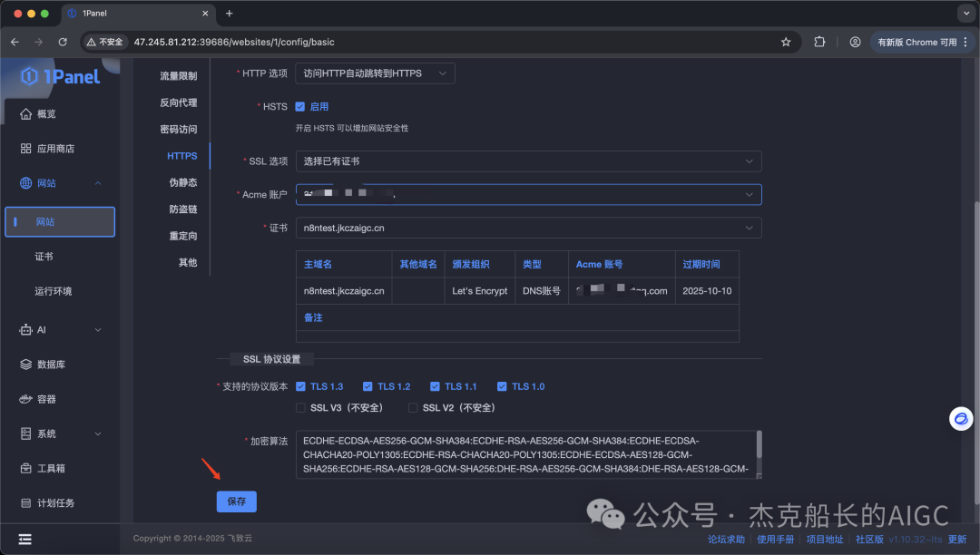Switch to the 其他 settings tab
This screenshot has width=980, height=555.
pos(188,262)
